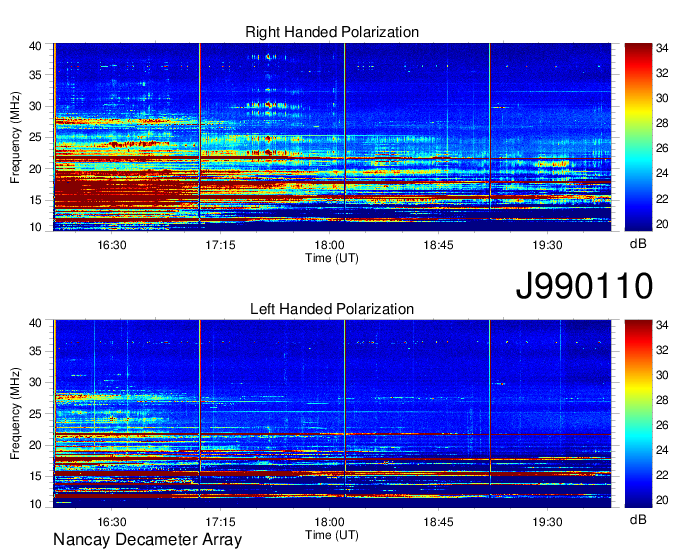Viewport: 680px width, 552px height.
Task: Click the J990110 label
Action: 584,286
